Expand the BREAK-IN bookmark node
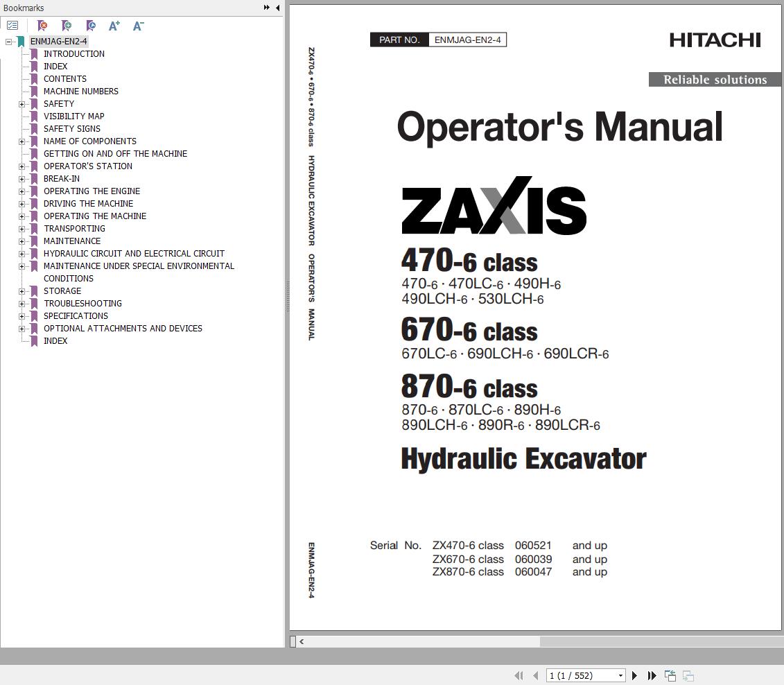 (21, 179)
